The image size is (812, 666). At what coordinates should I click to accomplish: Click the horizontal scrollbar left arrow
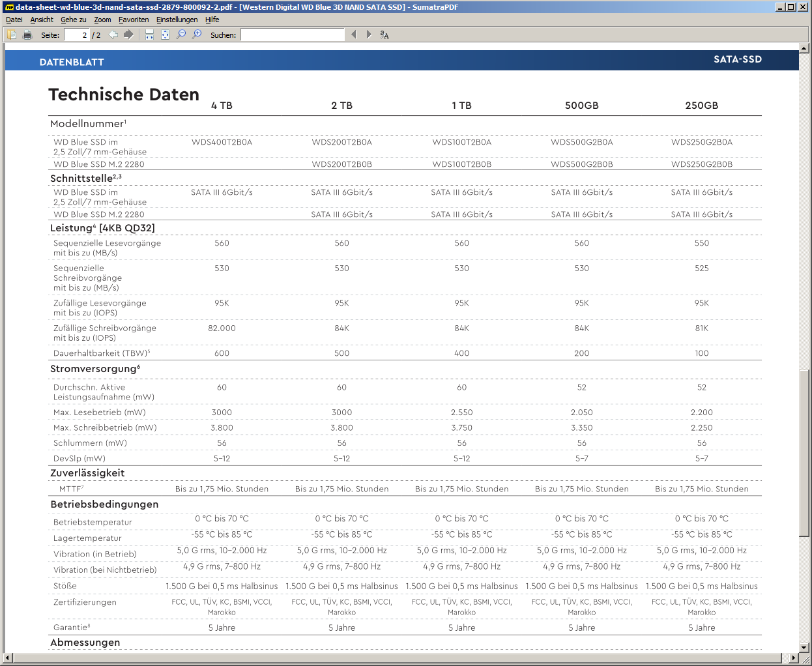(8, 658)
